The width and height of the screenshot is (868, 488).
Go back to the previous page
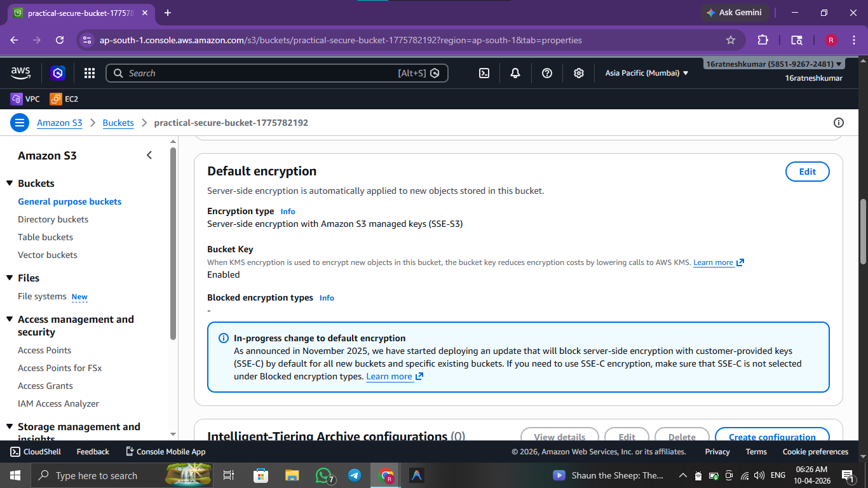[14, 40]
